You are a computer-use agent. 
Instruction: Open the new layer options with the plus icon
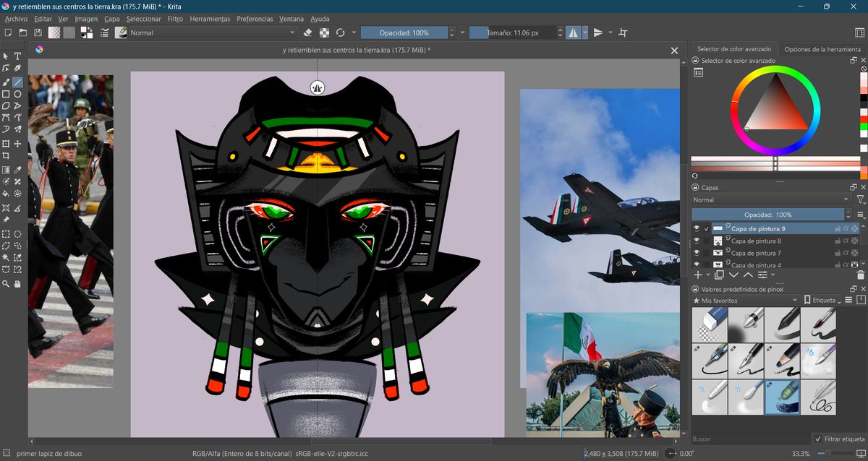(x=698, y=275)
